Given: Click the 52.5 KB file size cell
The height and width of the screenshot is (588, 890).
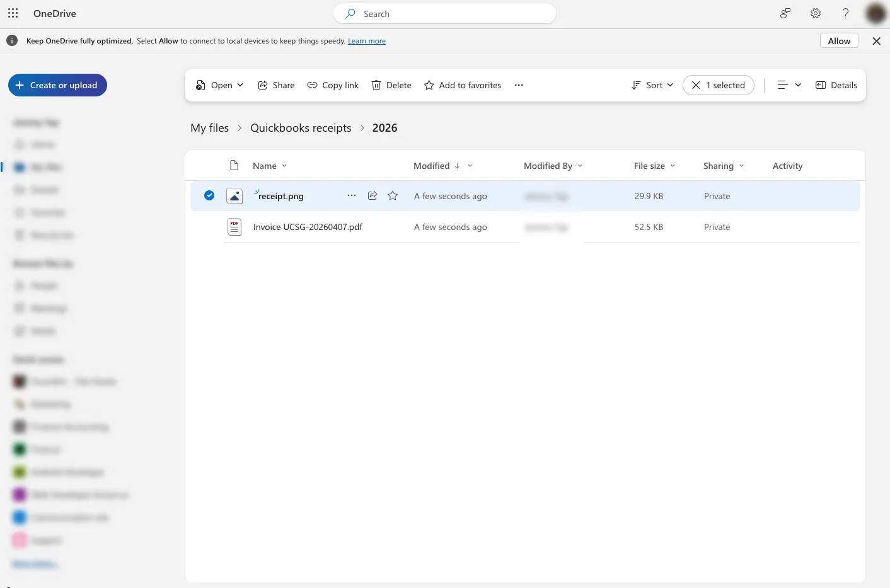Looking at the screenshot, I should [649, 227].
